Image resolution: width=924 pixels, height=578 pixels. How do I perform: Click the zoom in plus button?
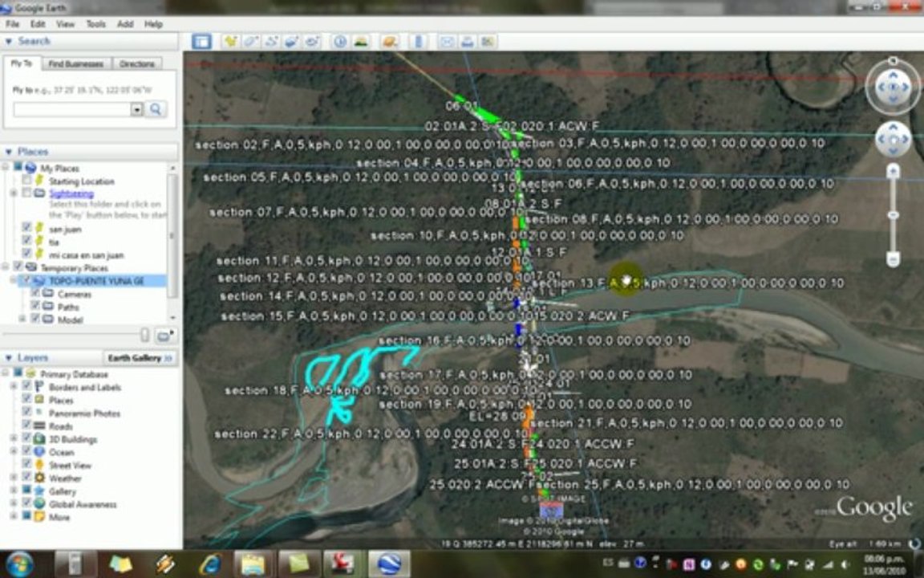click(x=893, y=172)
